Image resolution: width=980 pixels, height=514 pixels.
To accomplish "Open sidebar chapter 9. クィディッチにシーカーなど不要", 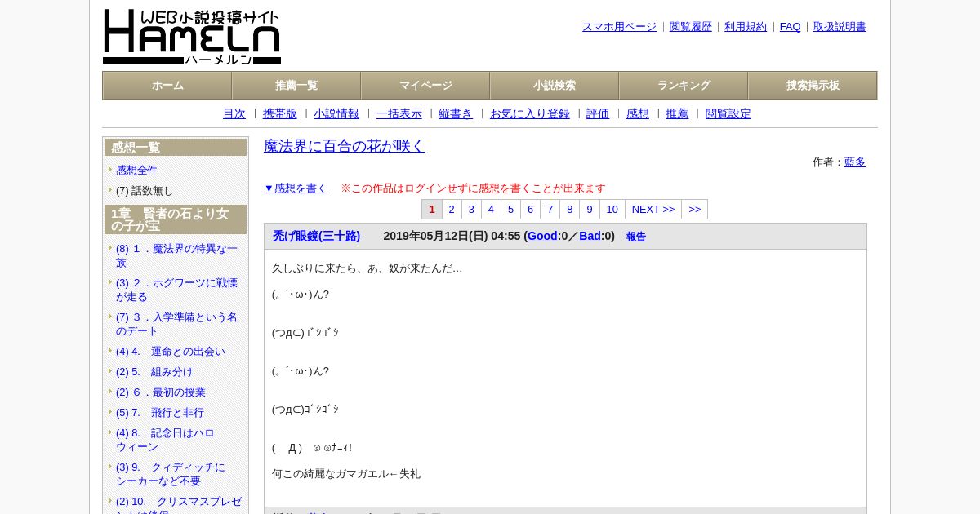I will (171, 474).
